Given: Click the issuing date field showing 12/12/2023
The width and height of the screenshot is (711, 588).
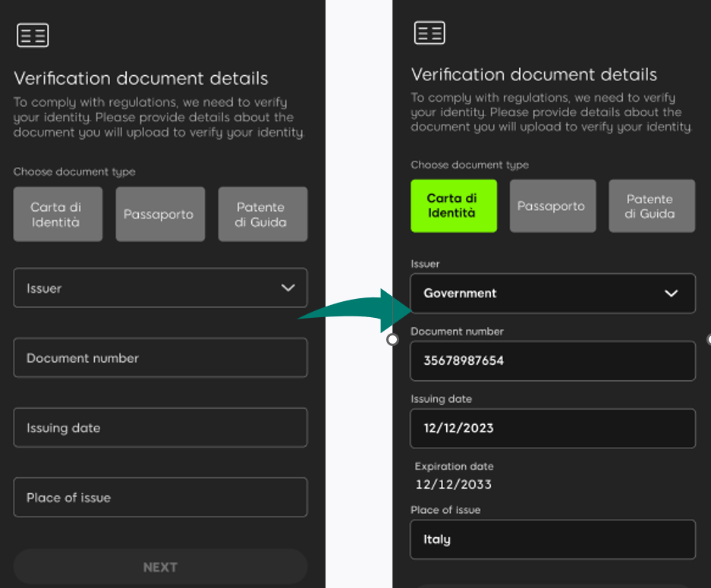Looking at the screenshot, I should click(x=552, y=429).
